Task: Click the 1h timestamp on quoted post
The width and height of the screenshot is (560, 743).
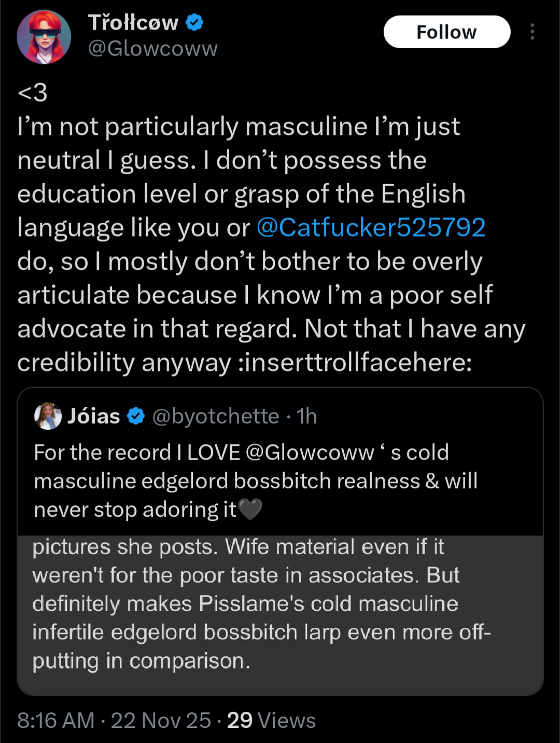Action: pyautogui.click(x=306, y=416)
